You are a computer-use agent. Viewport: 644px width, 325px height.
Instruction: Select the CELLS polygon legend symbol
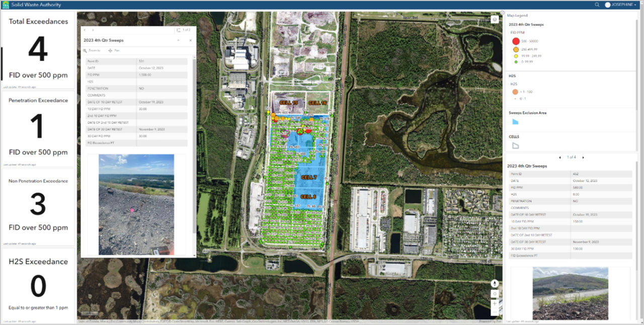(x=515, y=145)
